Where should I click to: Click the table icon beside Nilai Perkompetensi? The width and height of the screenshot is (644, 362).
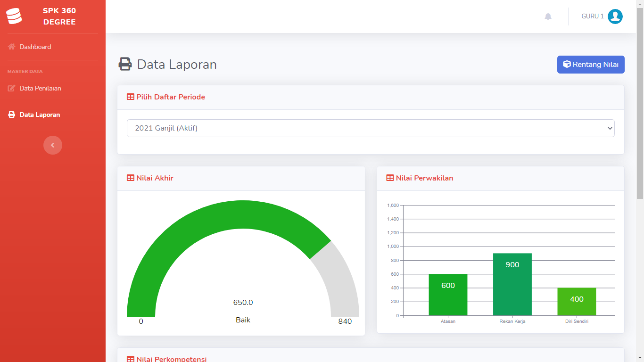point(131,359)
